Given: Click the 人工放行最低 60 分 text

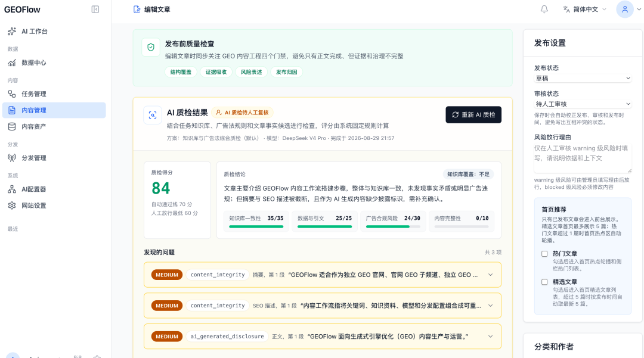Looking at the screenshot, I should click(175, 213).
